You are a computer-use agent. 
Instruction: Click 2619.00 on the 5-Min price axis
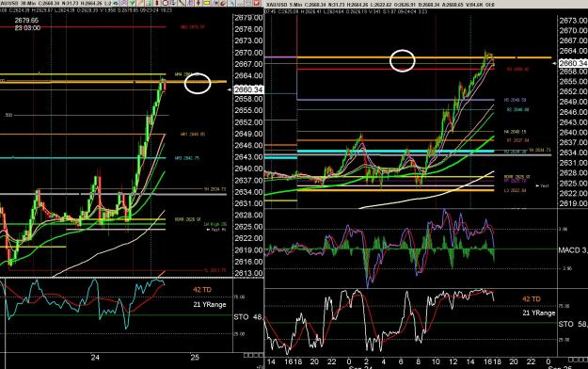pos(573,204)
